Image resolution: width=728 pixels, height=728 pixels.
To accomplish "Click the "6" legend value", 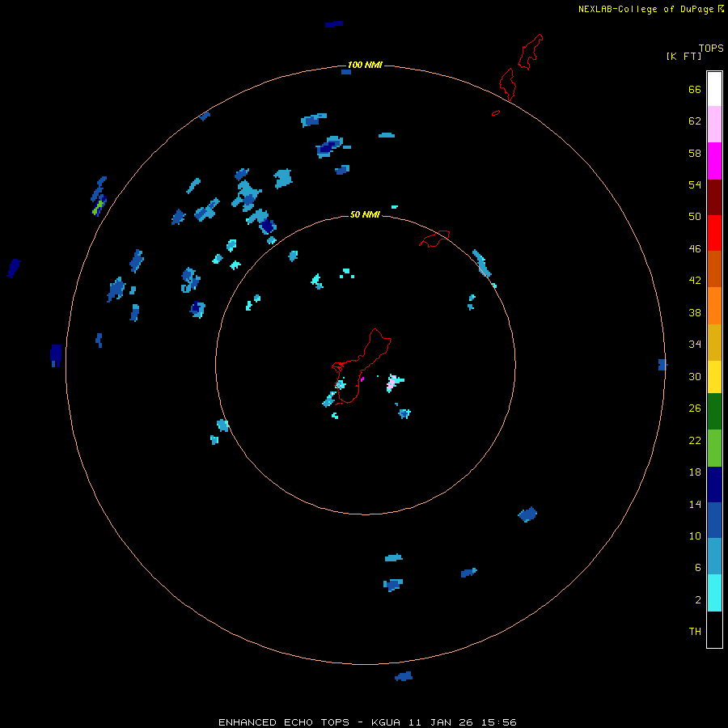I will [x=698, y=568].
